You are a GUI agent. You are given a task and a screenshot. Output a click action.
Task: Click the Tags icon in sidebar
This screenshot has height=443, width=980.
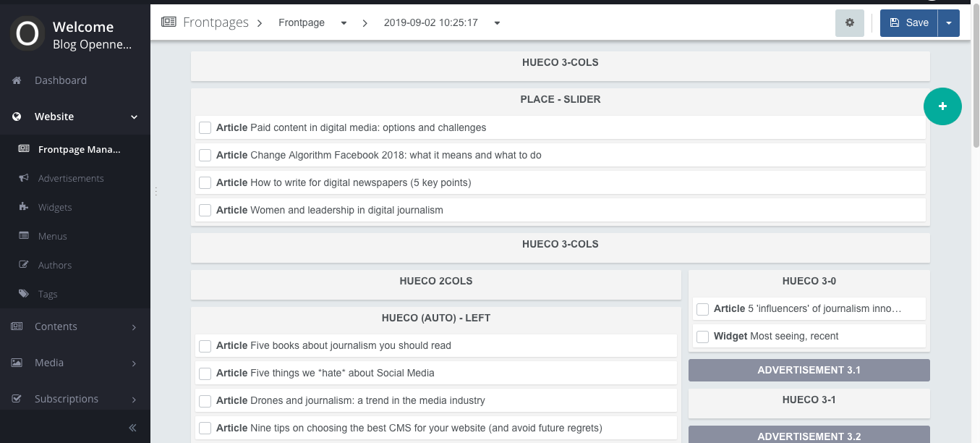pos(24,294)
